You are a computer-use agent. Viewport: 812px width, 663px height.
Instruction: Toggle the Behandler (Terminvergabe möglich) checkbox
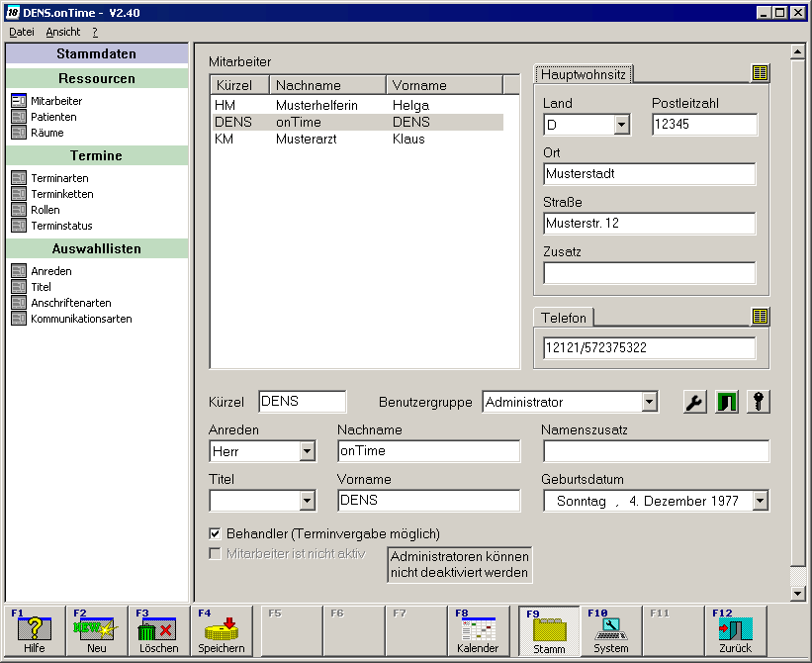coord(215,533)
